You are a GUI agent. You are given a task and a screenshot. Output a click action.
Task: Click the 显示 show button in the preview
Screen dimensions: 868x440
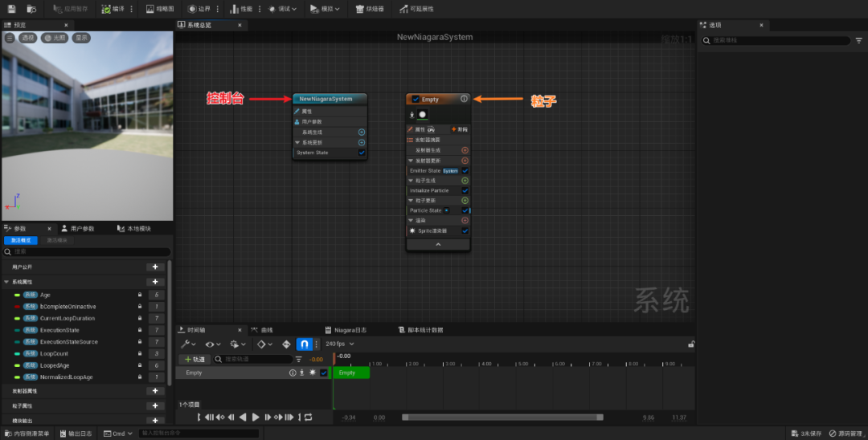[81, 38]
